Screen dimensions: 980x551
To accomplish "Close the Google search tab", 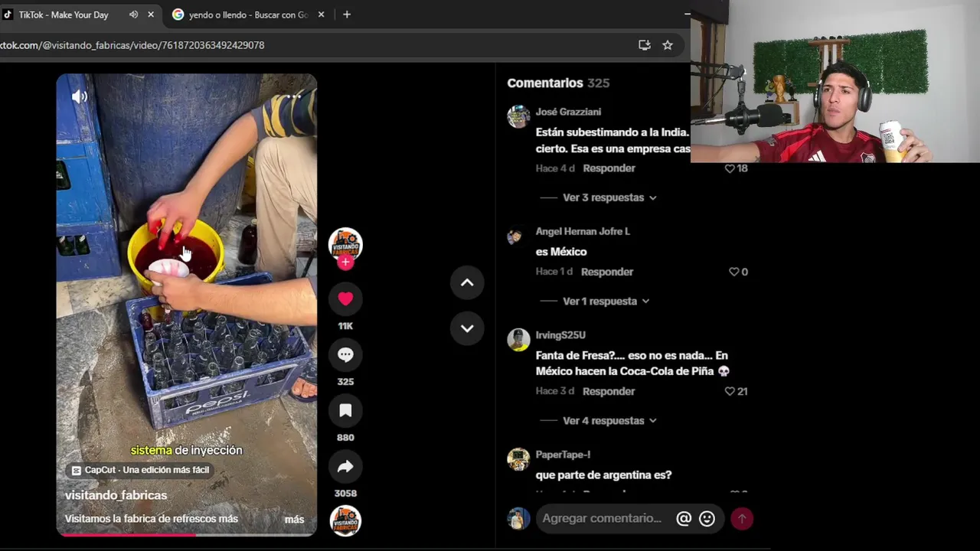I will (321, 15).
